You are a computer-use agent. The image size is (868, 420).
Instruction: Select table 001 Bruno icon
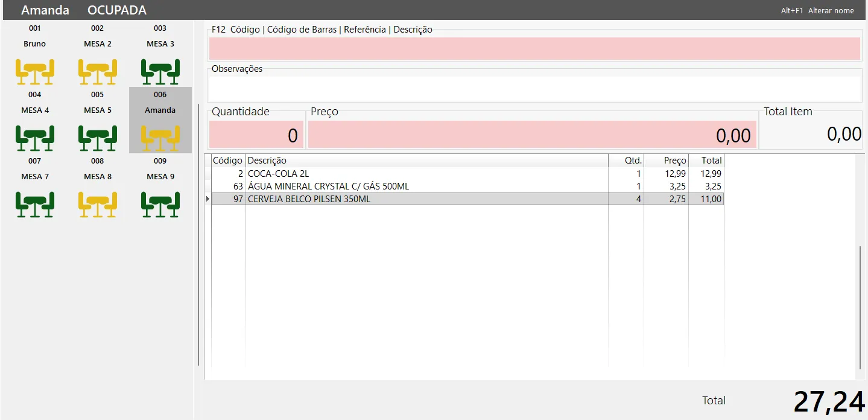tap(35, 72)
